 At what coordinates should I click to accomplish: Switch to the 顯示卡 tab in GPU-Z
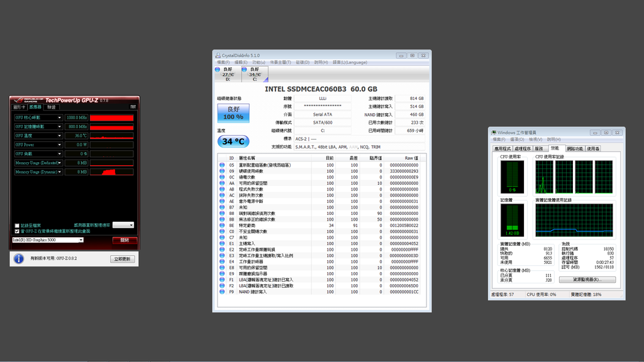click(x=19, y=107)
